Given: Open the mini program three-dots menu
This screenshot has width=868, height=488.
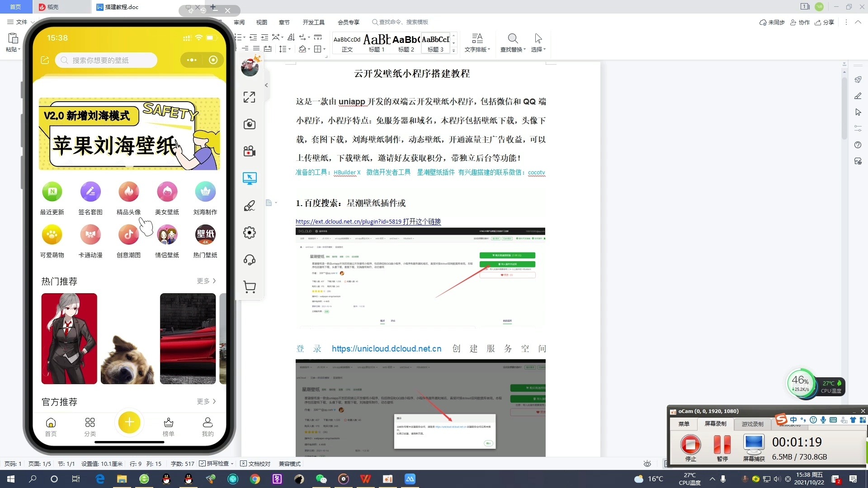Looking at the screenshot, I should tap(192, 60).
